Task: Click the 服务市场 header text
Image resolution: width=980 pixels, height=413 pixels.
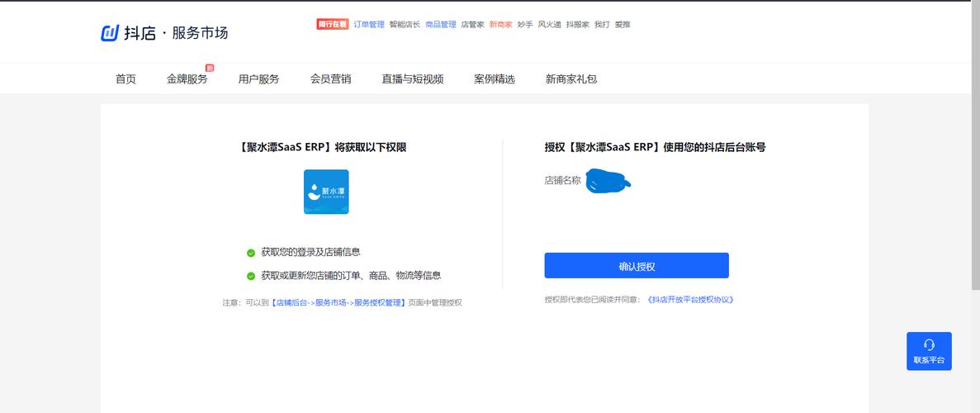Action: pyautogui.click(x=200, y=33)
